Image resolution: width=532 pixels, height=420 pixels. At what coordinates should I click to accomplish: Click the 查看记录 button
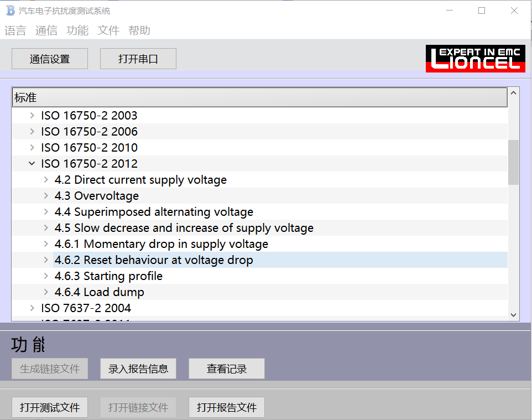coord(227,369)
